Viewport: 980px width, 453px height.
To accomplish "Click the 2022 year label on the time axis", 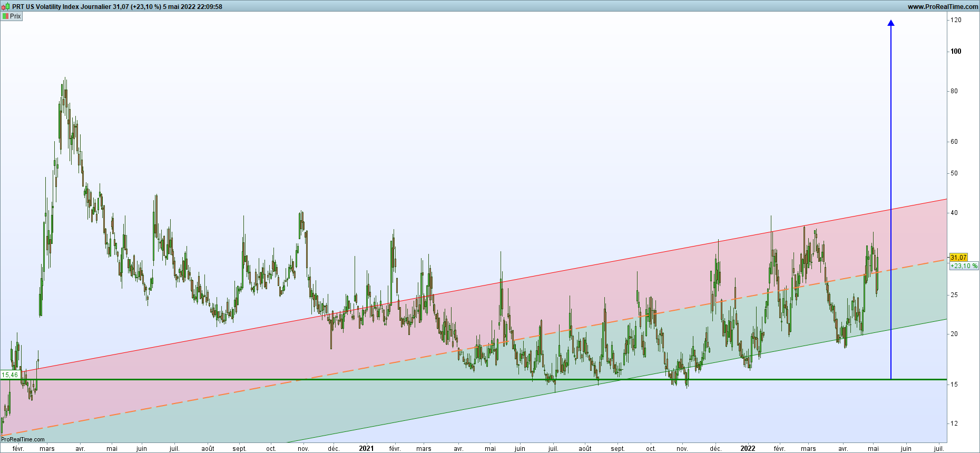I will point(748,449).
